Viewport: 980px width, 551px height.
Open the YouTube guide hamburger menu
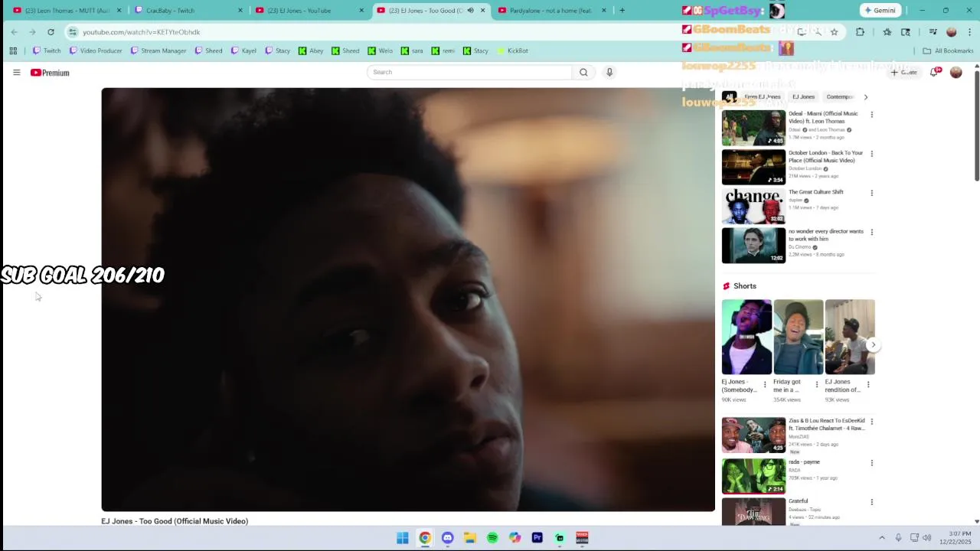16,72
